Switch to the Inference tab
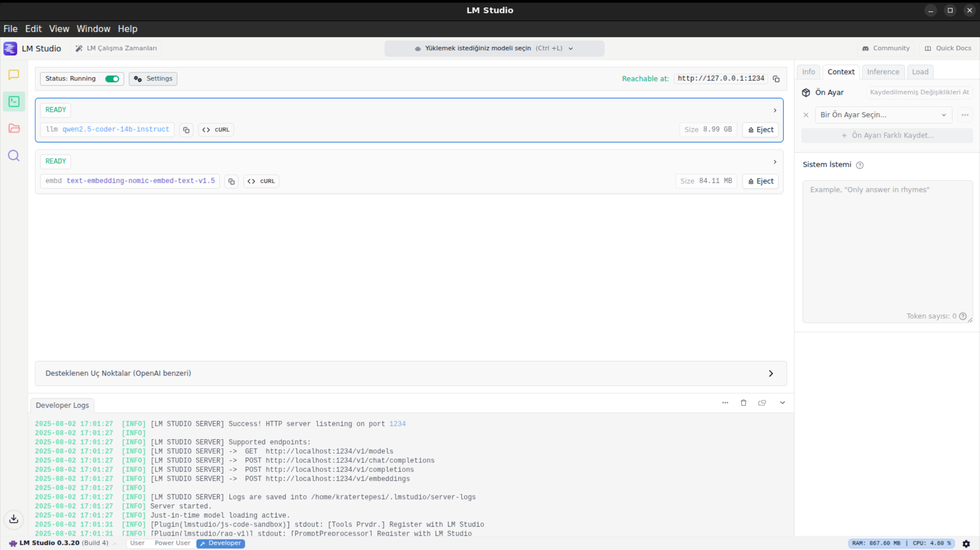Screen dimensions: 980x550 (883, 72)
